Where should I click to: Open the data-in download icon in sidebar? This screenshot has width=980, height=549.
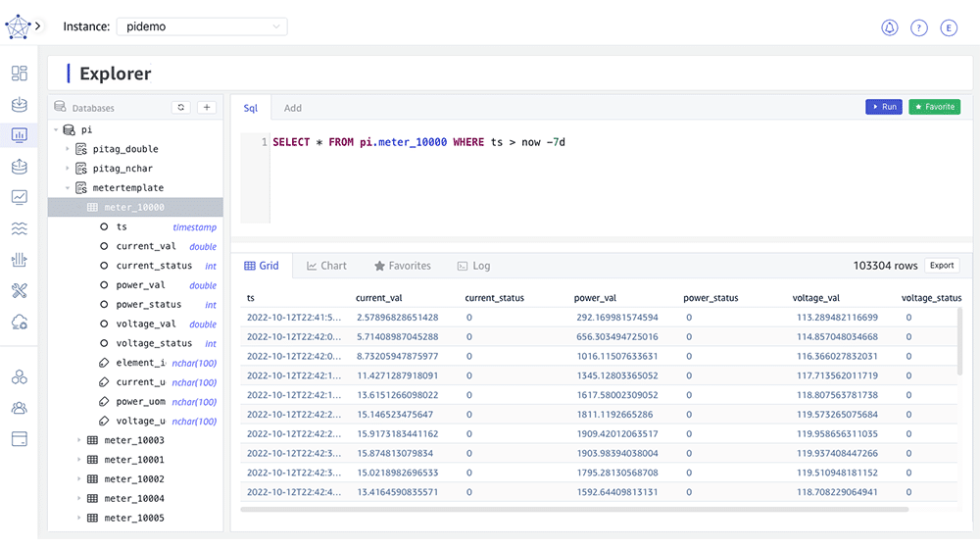[20, 104]
